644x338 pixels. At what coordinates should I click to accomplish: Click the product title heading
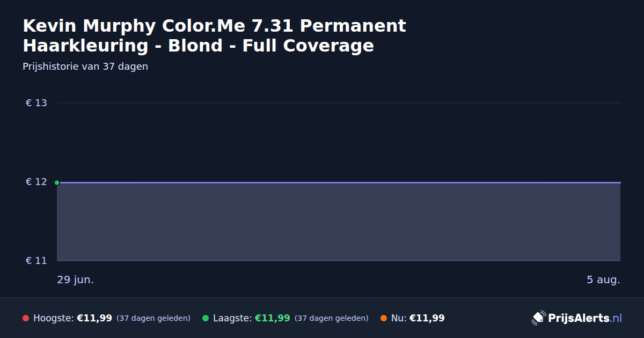(x=214, y=35)
